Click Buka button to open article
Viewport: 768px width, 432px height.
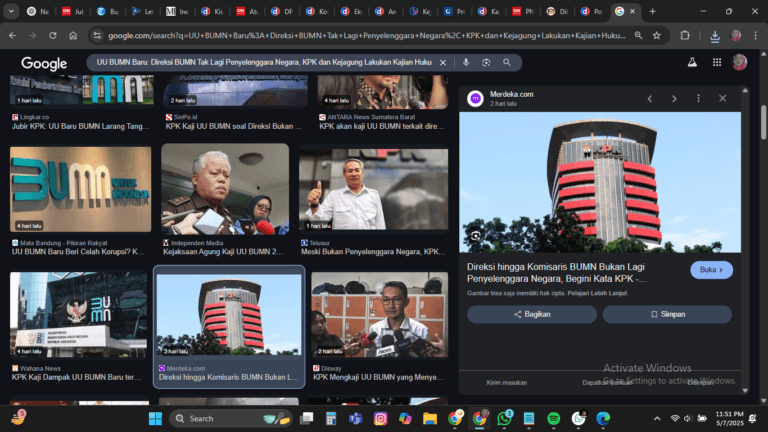click(x=711, y=270)
